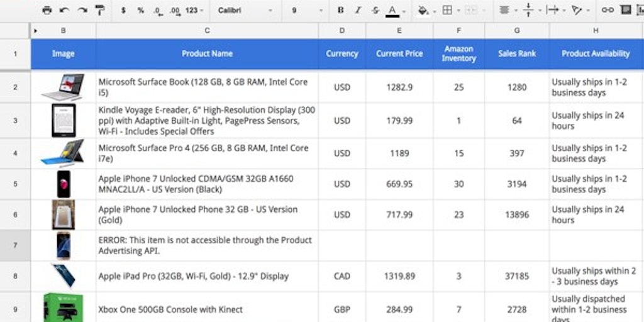The image size is (644, 322).
Task: Redo the last undone action
Action: [x=82, y=10]
